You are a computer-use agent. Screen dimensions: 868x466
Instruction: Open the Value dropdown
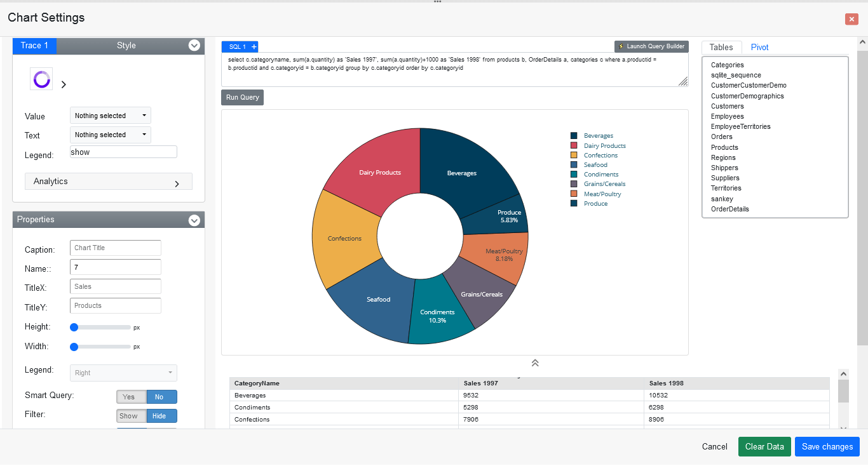point(110,115)
